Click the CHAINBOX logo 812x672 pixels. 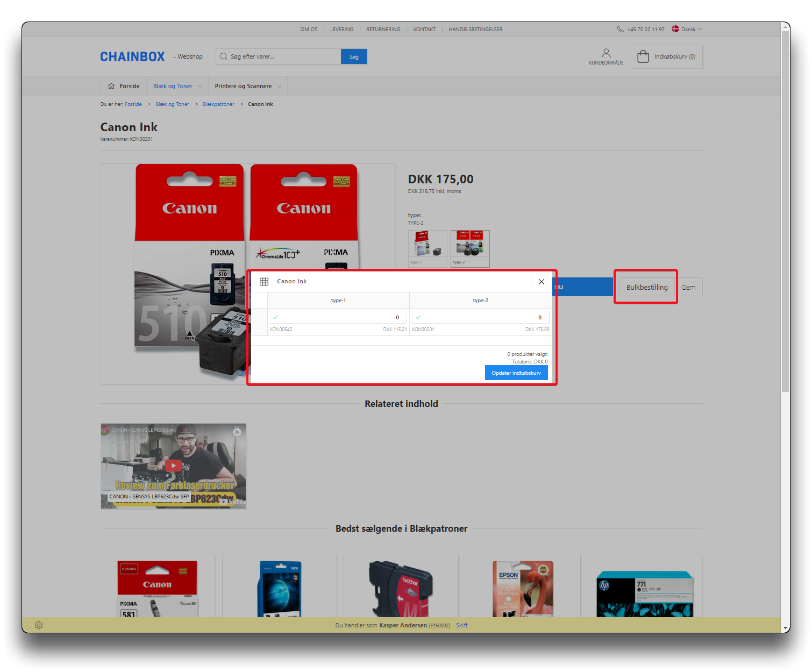point(132,56)
